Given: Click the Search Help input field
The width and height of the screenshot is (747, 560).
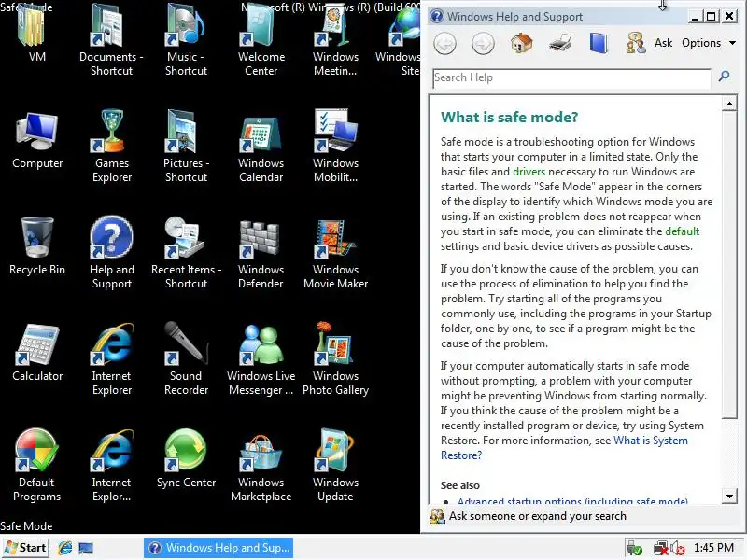Looking at the screenshot, I should (571, 78).
